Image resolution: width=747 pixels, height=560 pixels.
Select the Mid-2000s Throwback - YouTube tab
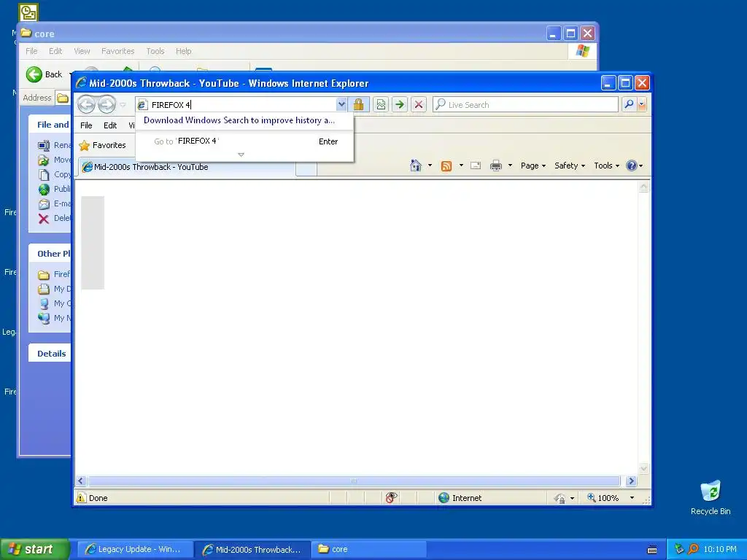coord(187,167)
